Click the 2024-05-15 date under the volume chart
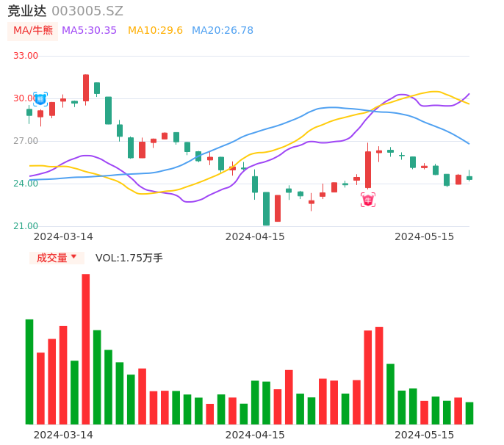The height and width of the screenshot is (445, 504). (424, 435)
